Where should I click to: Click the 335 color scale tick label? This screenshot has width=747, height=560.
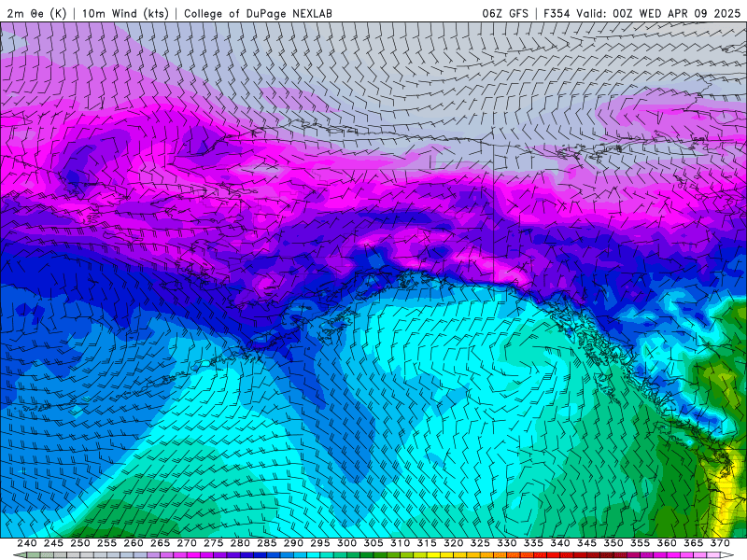coord(533,543)
